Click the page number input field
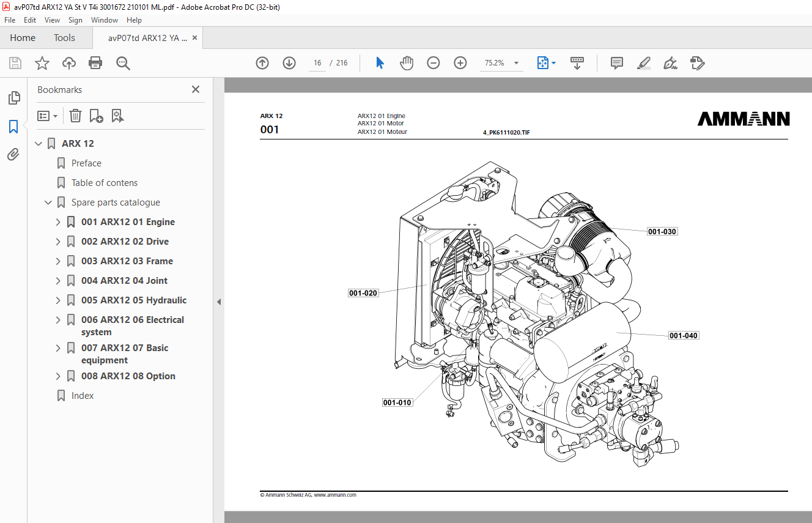 [317, 63]
